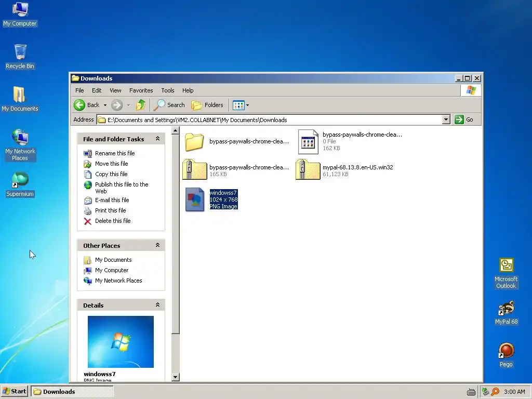The height and width of the screenshot is (399, 532).
Task: Open the View menu
Action: point(115,90)
